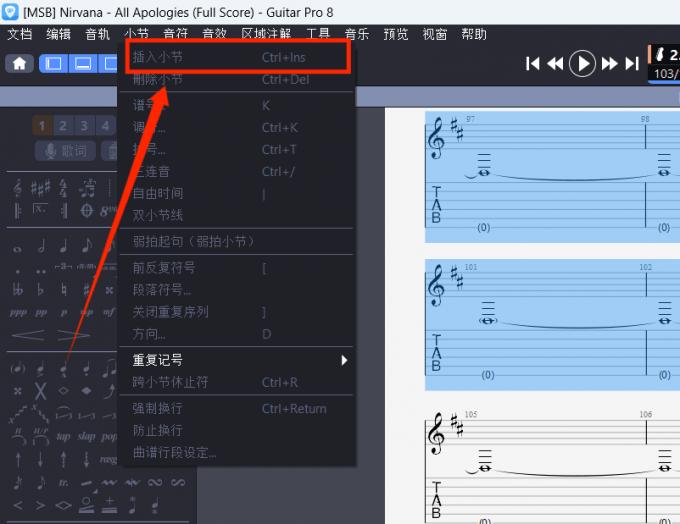Image resolution: width=680 pixels, height=524 pixels.
Task: Open the 歌词 lyrics editor
Action: 65,151
